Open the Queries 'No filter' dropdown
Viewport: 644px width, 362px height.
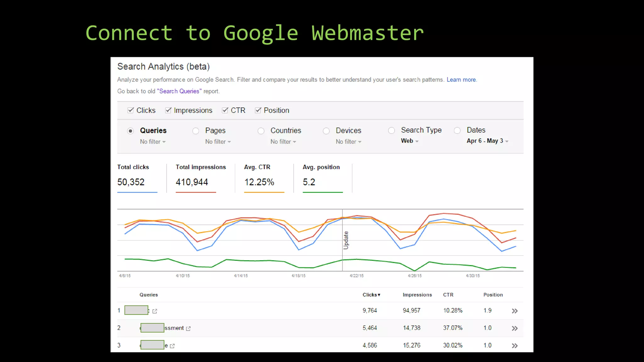[153, 142]
